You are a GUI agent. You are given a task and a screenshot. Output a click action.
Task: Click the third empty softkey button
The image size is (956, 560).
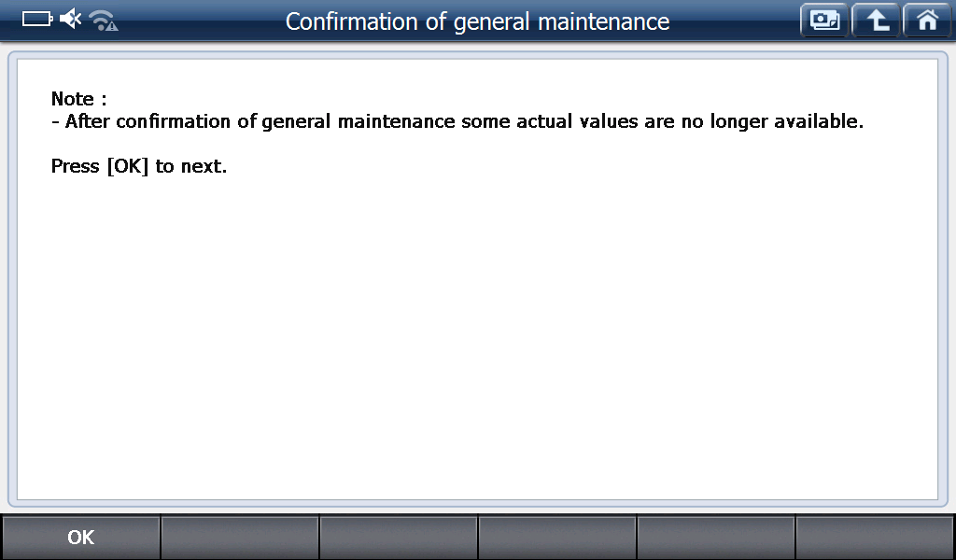pos(399,538)
